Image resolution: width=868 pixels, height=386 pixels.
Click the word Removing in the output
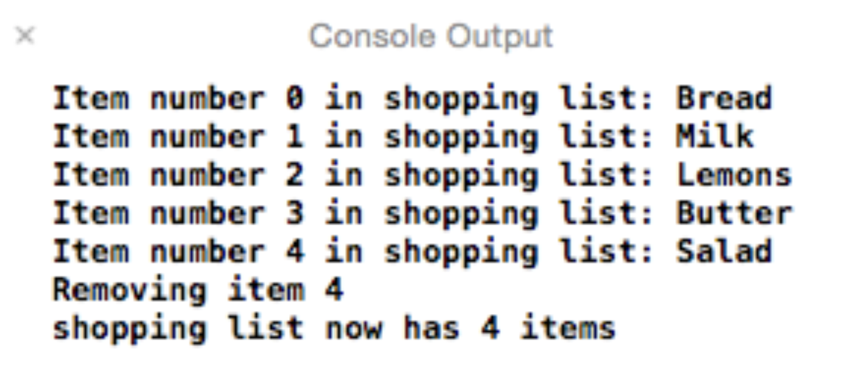pyautogui.click(x=130, y=291)
